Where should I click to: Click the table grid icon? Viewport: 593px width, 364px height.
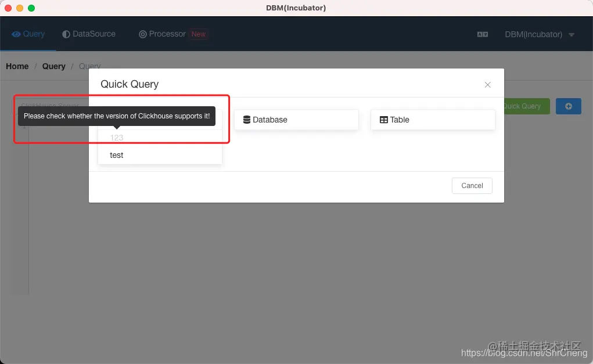[x=383, y=120]
